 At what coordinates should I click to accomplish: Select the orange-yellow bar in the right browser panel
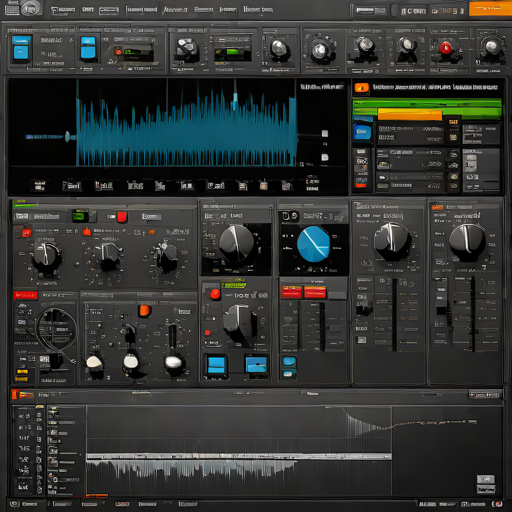410,114
